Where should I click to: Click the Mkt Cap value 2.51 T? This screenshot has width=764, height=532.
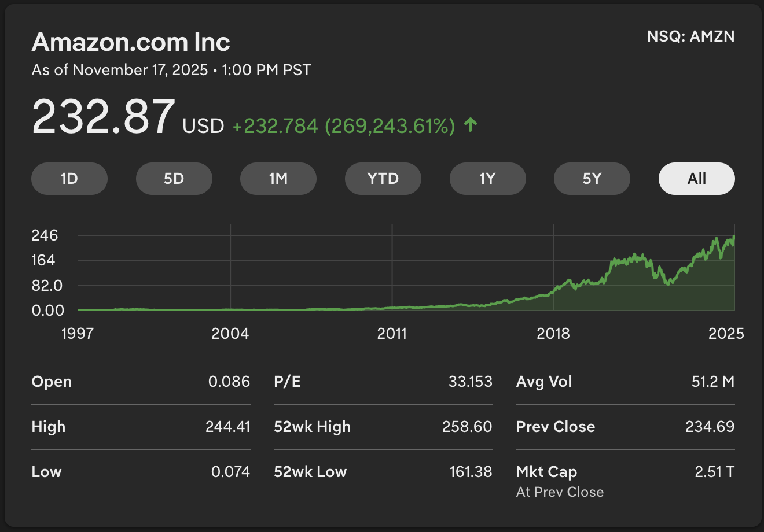pos(714,472)
